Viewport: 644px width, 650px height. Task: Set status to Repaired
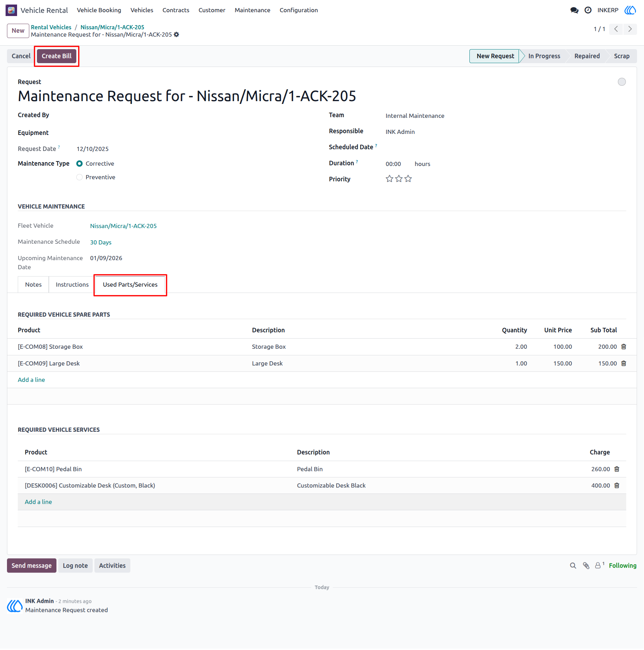(x=587, y=56)
